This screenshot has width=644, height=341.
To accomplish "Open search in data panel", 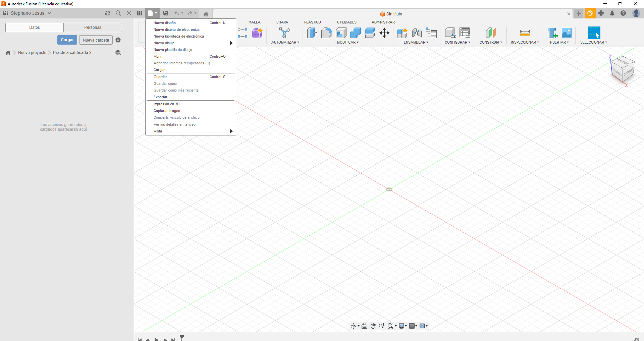I will click(118, 13).
